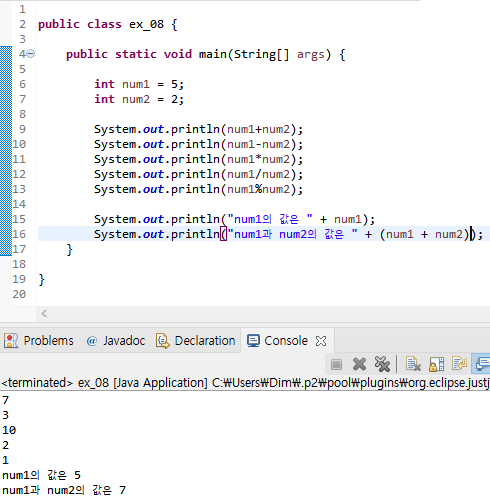Open the Javadoc tab

[x=116, y=341]
